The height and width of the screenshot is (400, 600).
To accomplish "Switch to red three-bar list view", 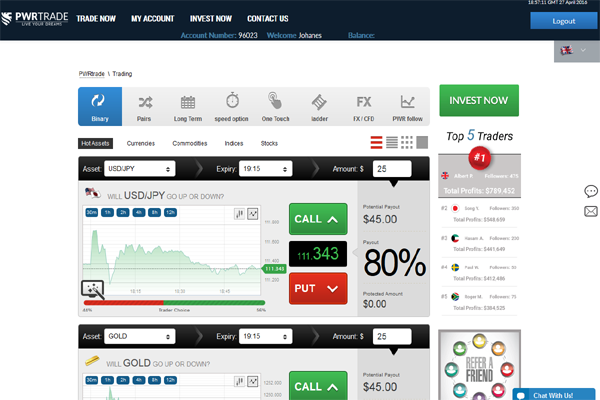I will (377, 142).
